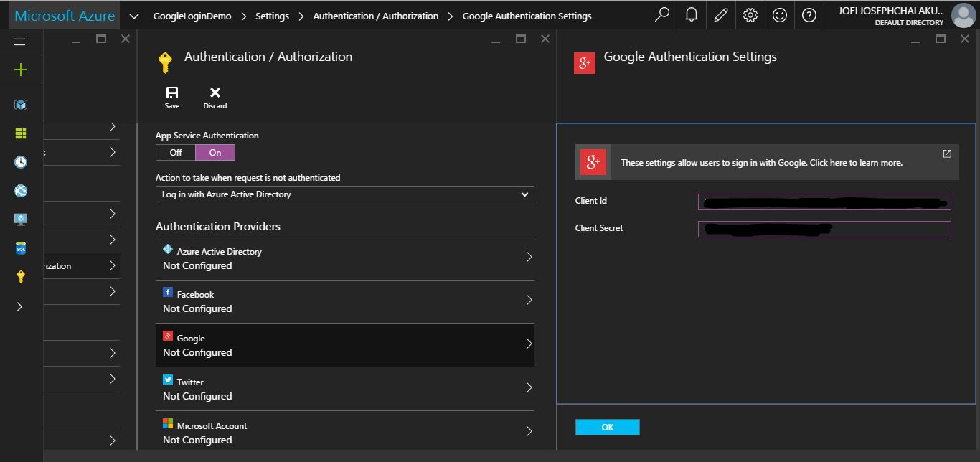Open the hamburger menu in left sidebar
This screenshot has height=462, width=980.
[x=20, y=42]
